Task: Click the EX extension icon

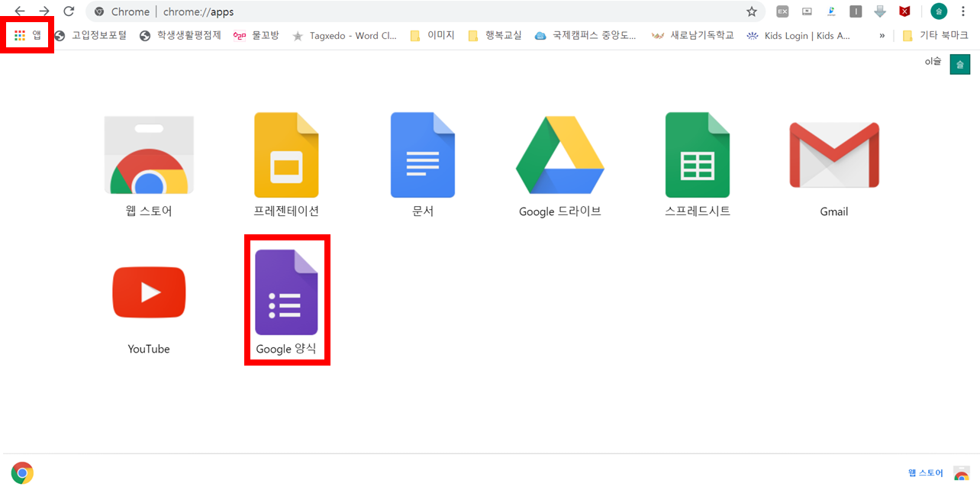Action: [782, 11]
